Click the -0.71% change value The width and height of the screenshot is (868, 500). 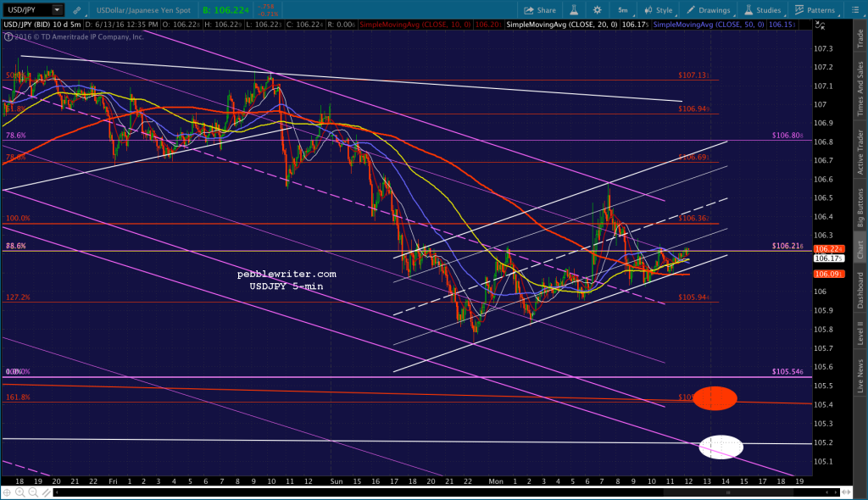point(268,14)
